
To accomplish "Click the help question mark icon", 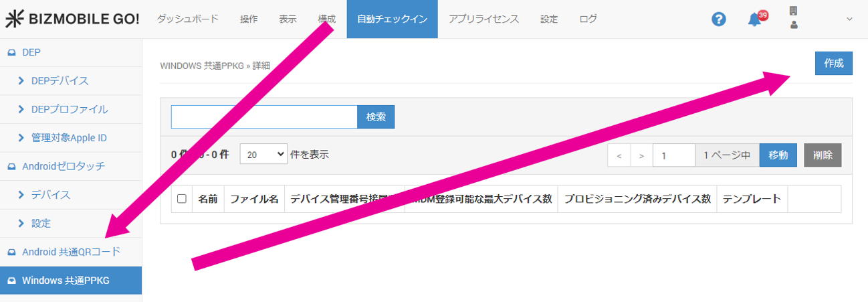I will (718, 19).
